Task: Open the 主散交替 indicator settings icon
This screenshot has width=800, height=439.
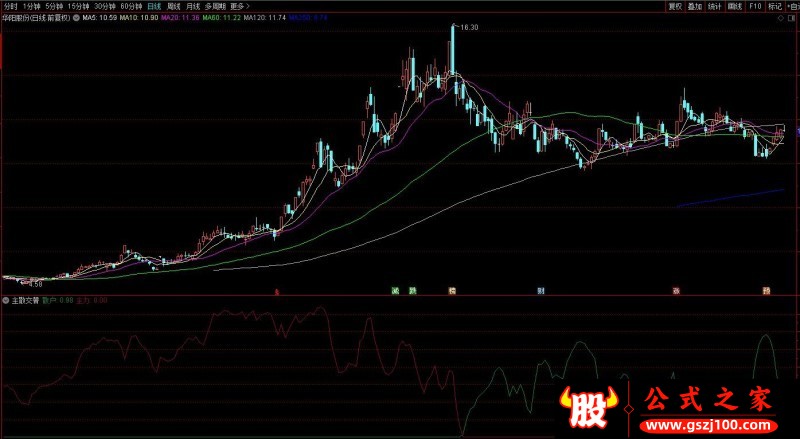Action: 6,300
